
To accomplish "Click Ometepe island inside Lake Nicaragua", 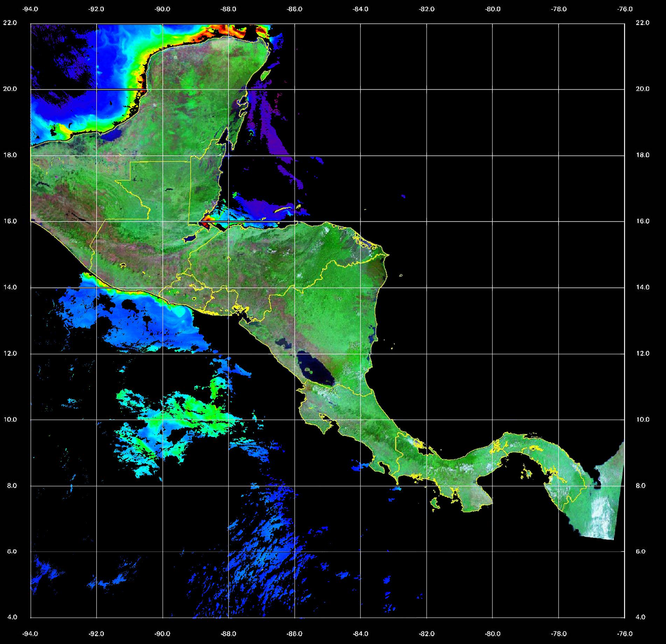I will pos(308,369).
